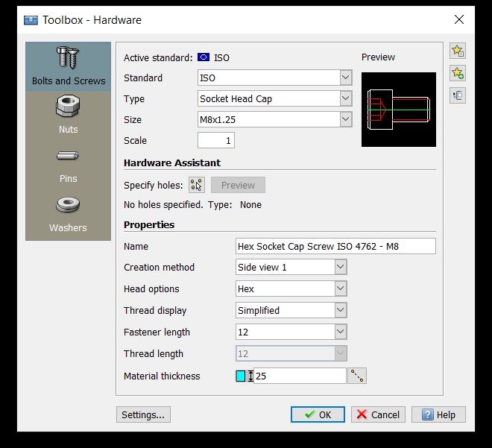Select the Pins category
492x448 pixels.
click(68, 165)
